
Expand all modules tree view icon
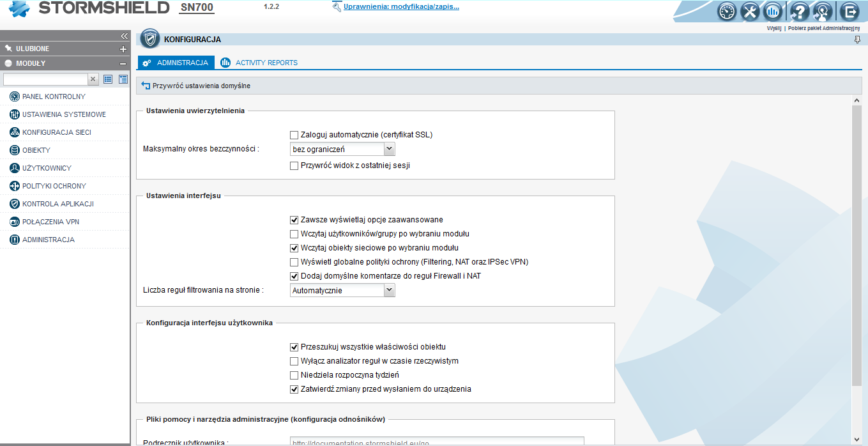(123, 79)
